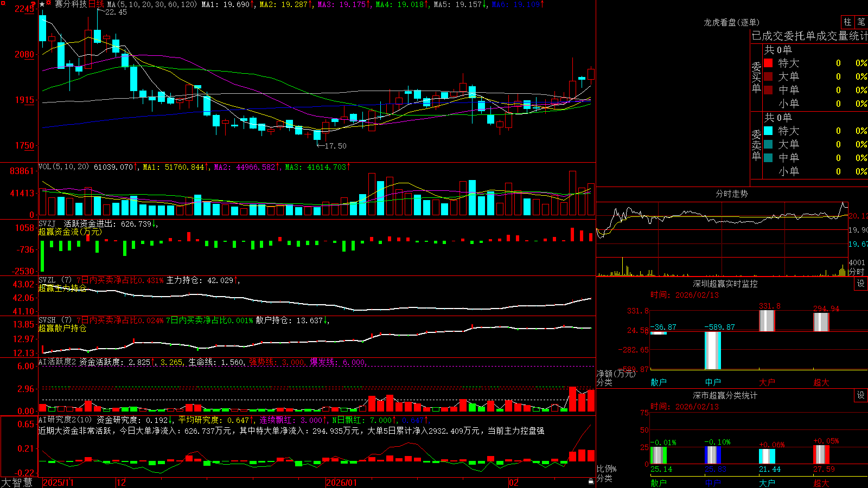Viewport: 868px width, 488px height.
Task: Open 设 settings for 深圳超赢实时监控
Action: (x=860, y=284)
